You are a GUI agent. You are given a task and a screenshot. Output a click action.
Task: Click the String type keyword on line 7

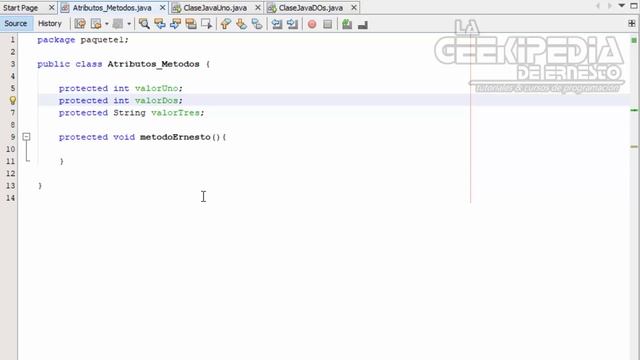129,113
